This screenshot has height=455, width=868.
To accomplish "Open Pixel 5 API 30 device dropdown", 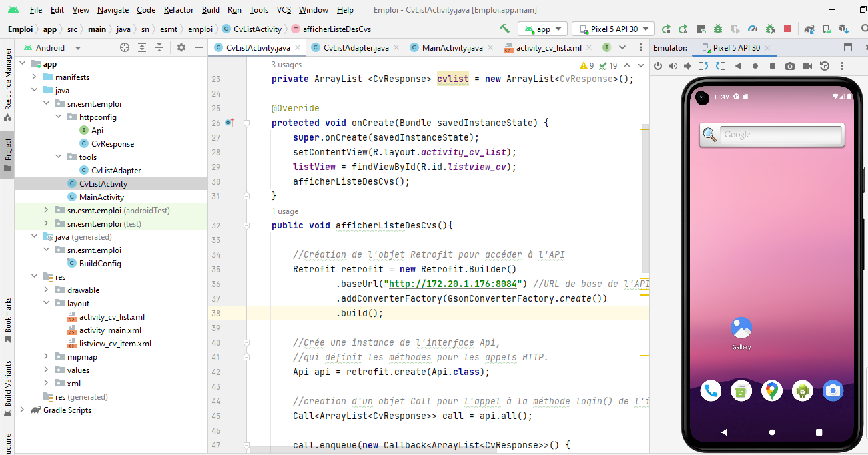I will coord(614,29).
